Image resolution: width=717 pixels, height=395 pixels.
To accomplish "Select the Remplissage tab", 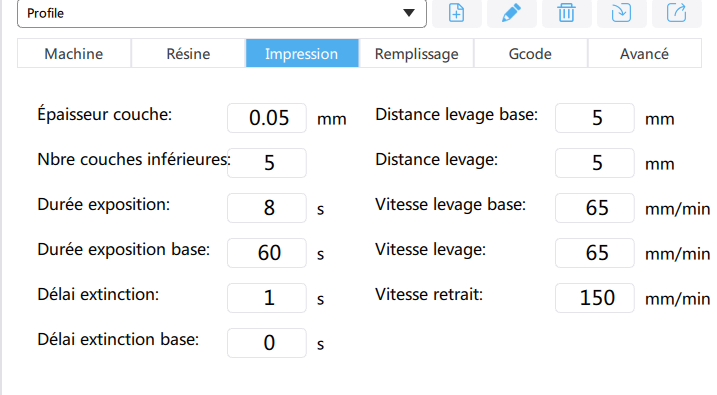I will coord(417,53).
